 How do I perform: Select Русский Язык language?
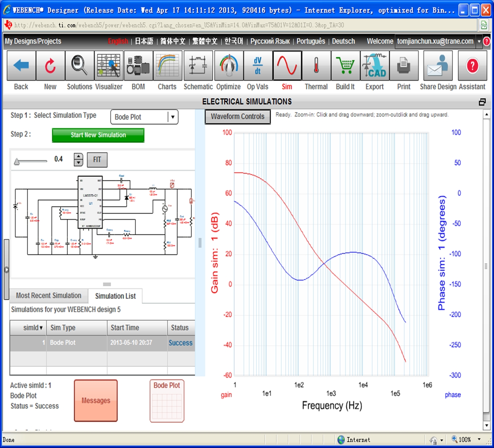coord(271,41)
